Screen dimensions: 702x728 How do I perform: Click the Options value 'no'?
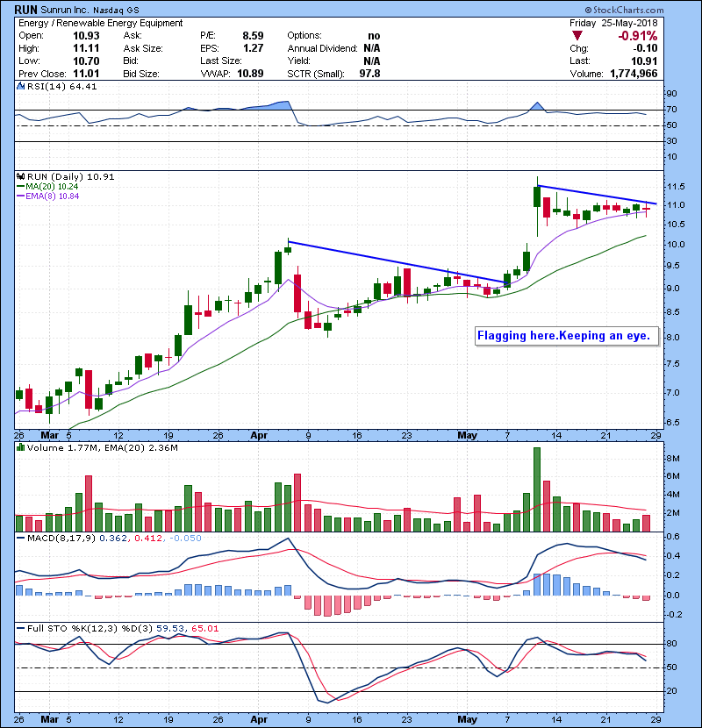374,36
